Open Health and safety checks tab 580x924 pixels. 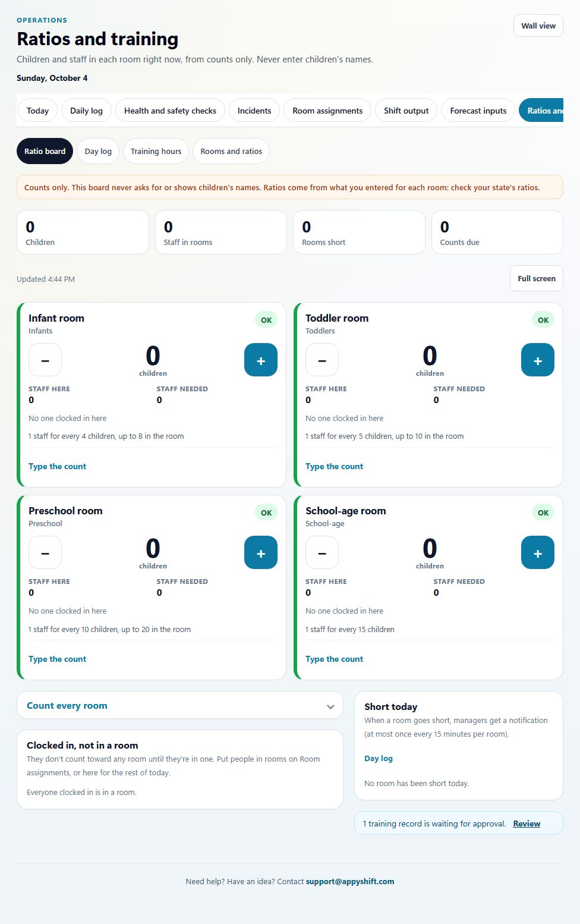click(x=170, y=111)
